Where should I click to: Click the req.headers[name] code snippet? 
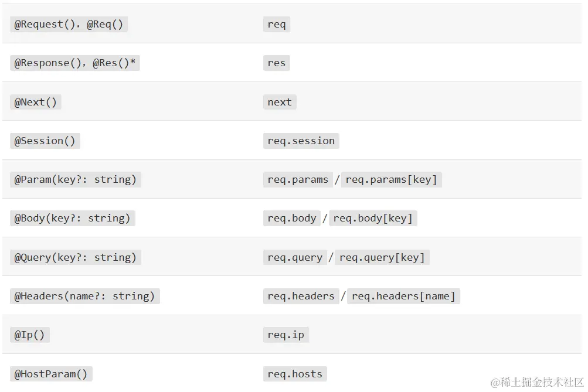pos(404,296)
